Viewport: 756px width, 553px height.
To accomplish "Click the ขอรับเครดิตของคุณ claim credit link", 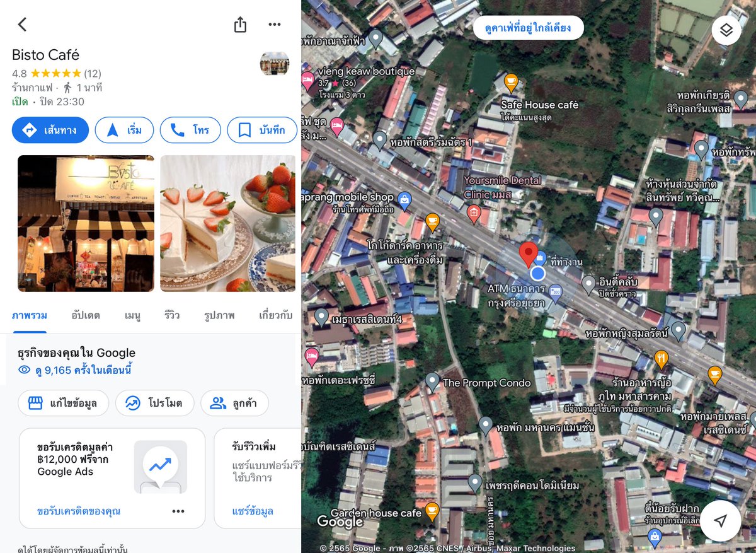I will tap(79, 511).
